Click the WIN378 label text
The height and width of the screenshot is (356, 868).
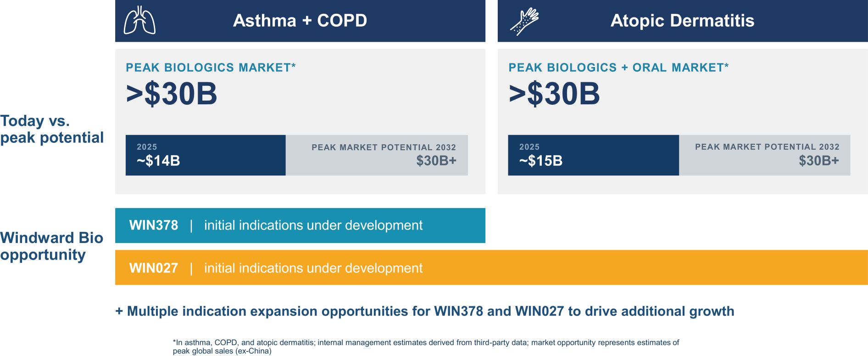[x=154, y=225]
